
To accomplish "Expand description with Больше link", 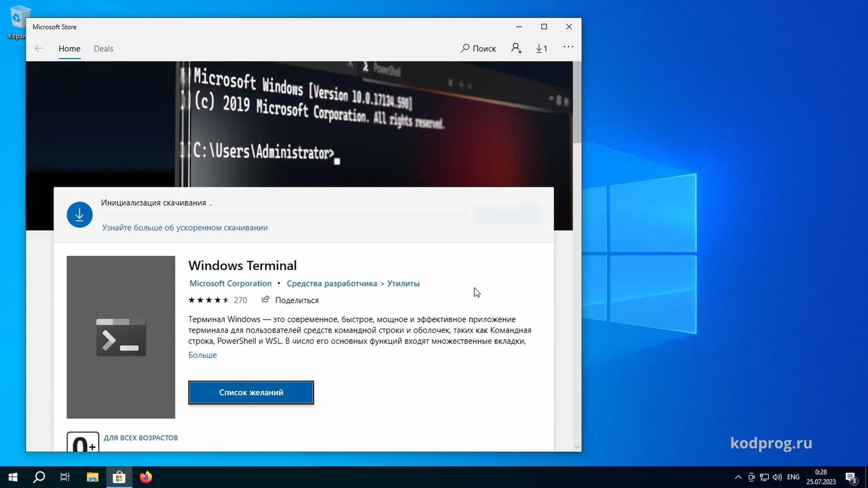I will pos(203,355).
